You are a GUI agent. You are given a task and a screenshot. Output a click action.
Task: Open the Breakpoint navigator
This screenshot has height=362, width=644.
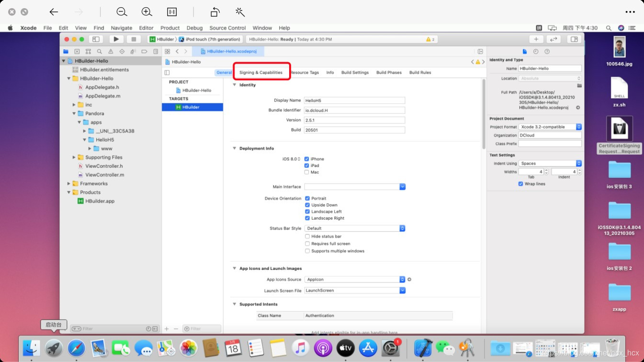(x=144, y=51)
